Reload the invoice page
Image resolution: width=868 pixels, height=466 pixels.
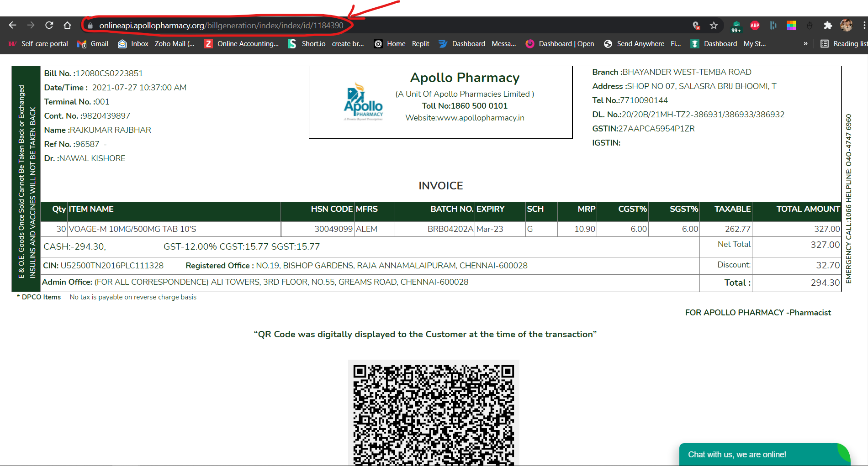click(x=49, y=25)
